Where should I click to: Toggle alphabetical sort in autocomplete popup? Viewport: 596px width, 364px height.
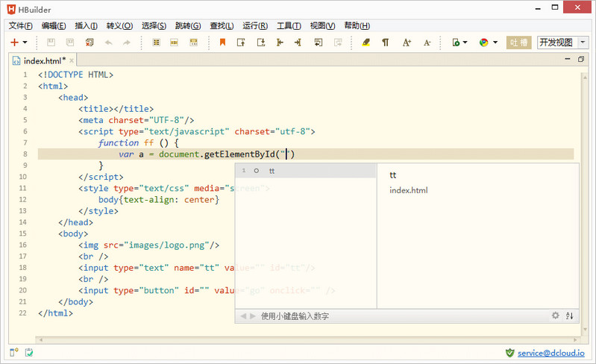pyautogui.click(x=570, y=316)
